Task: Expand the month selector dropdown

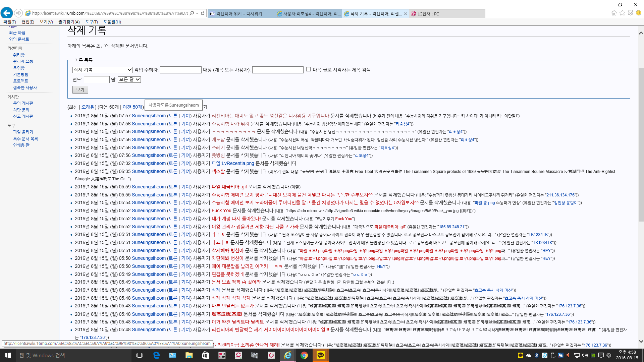Action: point(129,79)
